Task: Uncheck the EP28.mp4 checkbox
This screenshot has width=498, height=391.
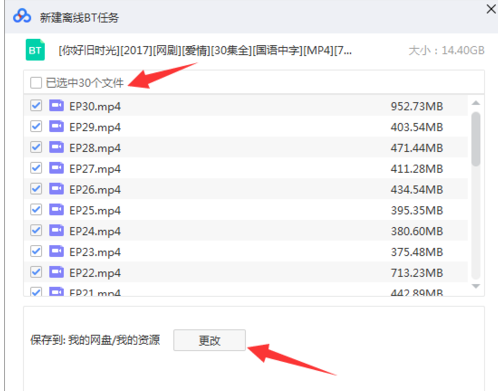Action: (x=36, y=147)
